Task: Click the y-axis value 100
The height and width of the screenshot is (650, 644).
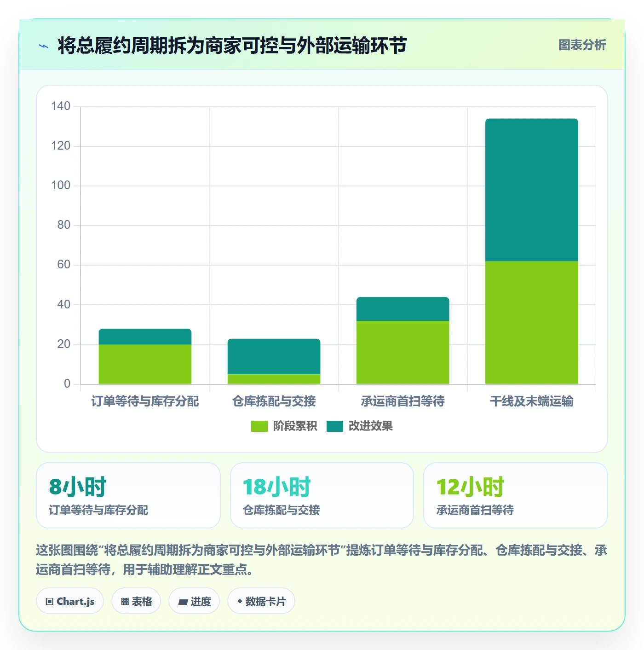Action: coord(61,186)
